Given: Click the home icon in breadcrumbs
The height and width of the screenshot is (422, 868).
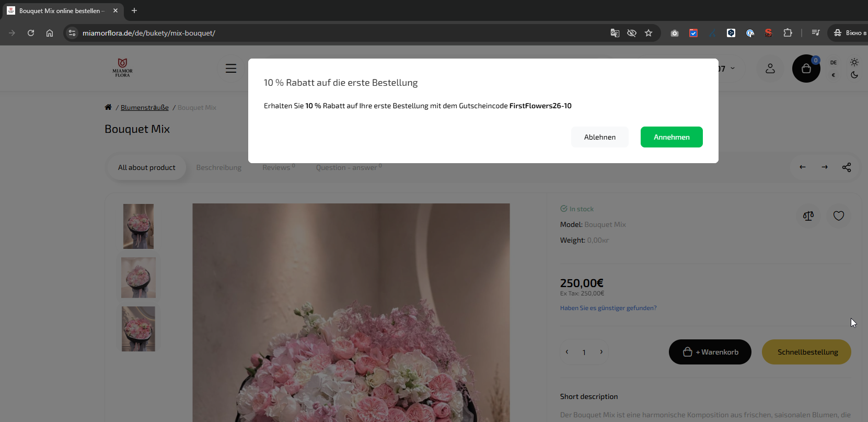Looking at the screenshot, I should pyautogui.click(x=108, y=107).
